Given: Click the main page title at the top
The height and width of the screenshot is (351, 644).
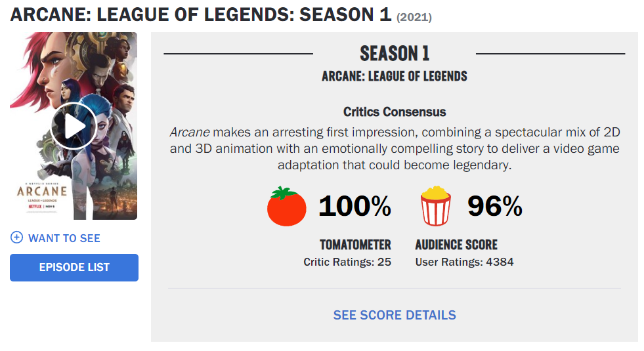Looking at the screenshot, I should [x=201, y=14].
